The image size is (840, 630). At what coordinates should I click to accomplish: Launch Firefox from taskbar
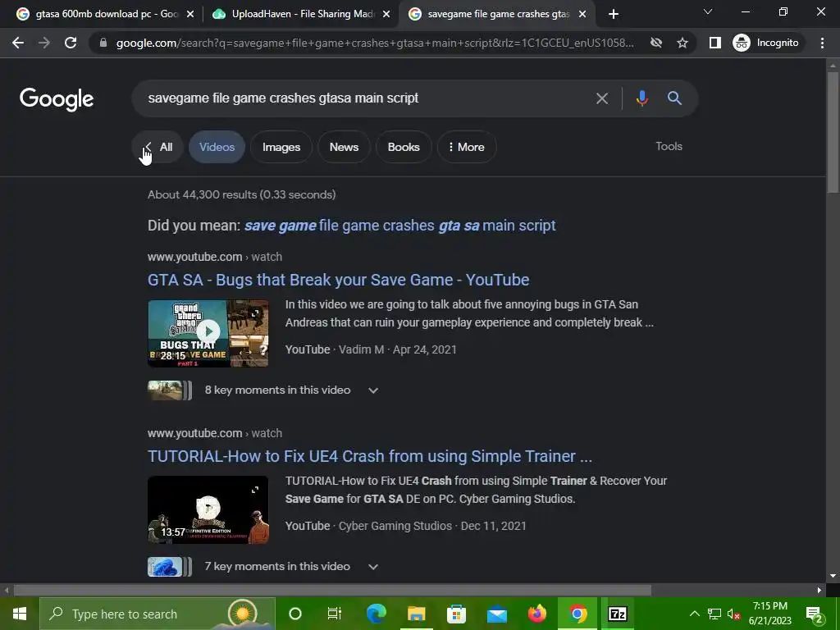point(536,614)
